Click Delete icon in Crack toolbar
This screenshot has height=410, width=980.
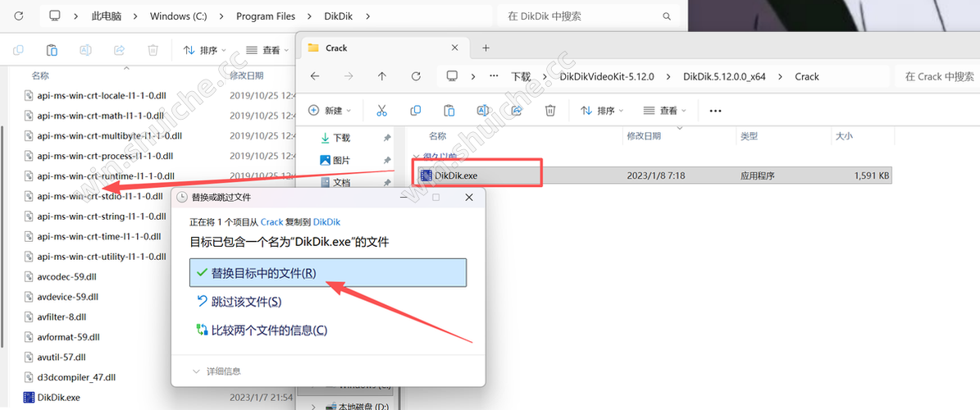pos(550,111)
